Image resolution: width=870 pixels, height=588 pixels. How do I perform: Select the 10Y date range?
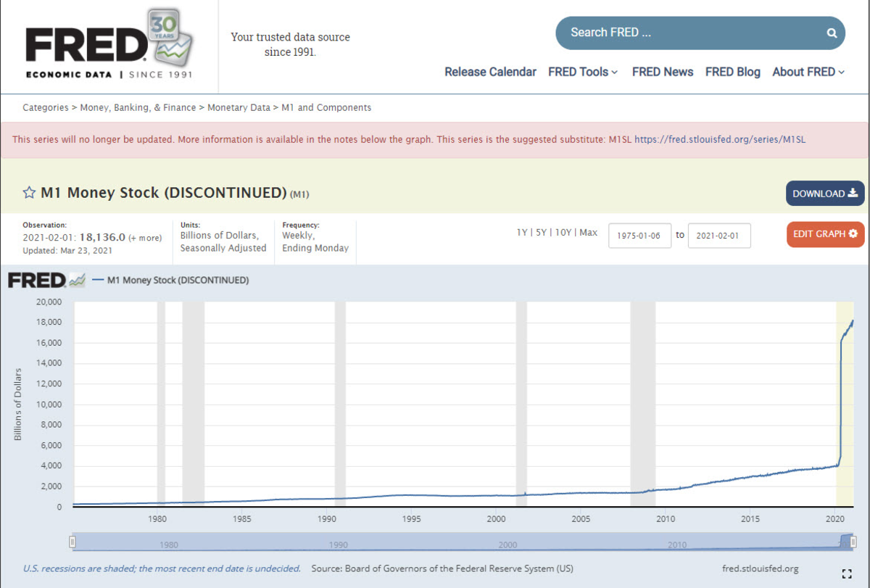pos(563,233)
